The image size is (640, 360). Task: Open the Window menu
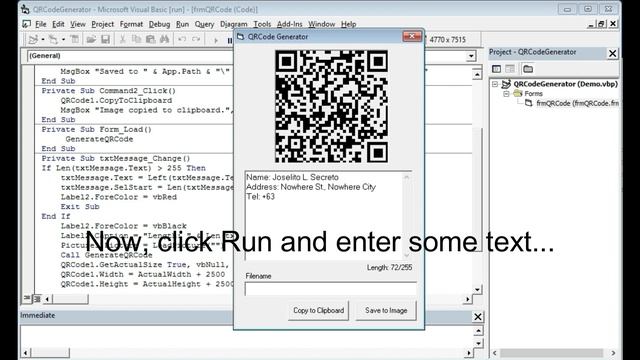point(321,24)
